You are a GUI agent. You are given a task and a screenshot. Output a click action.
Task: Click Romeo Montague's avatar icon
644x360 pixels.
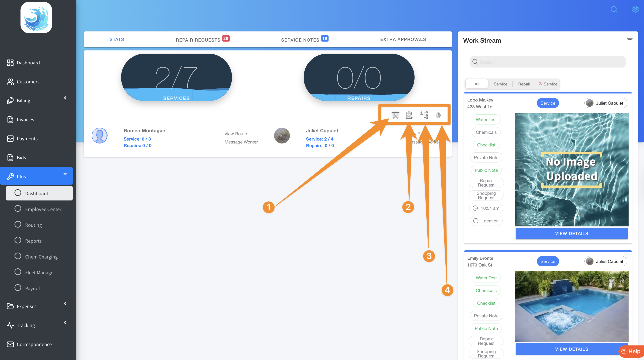100,135
